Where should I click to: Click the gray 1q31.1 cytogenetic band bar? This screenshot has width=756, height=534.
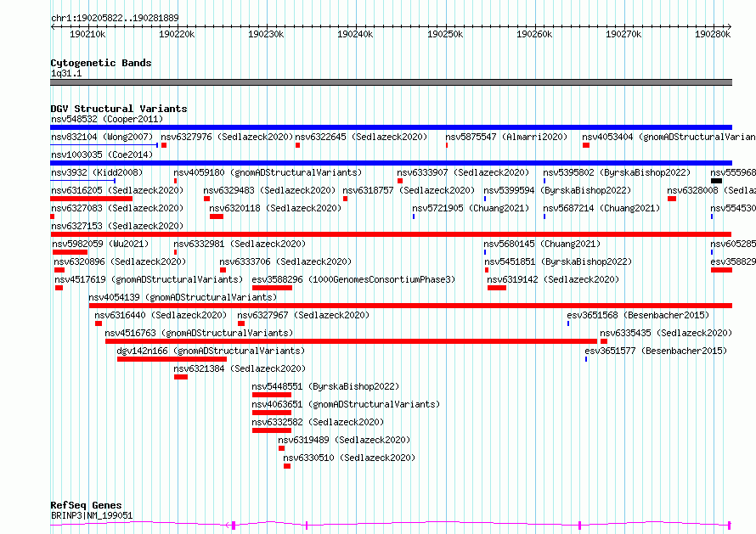pos(391,82)
